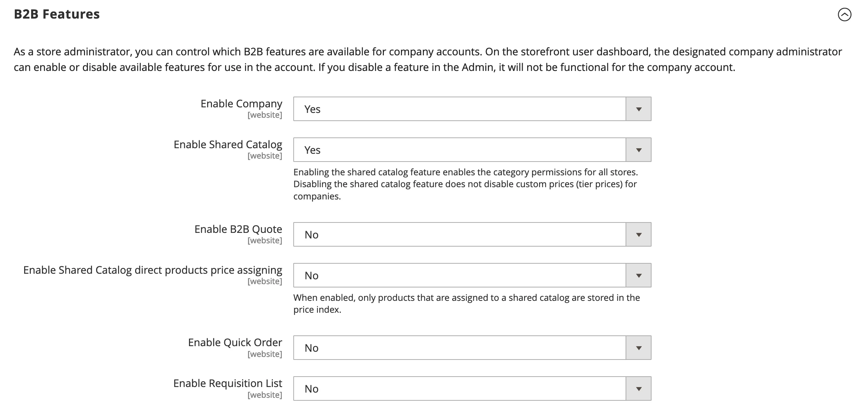The image size is (868, 413).
Task: Click the Enable Shared Catalog label
Action: 228,144
